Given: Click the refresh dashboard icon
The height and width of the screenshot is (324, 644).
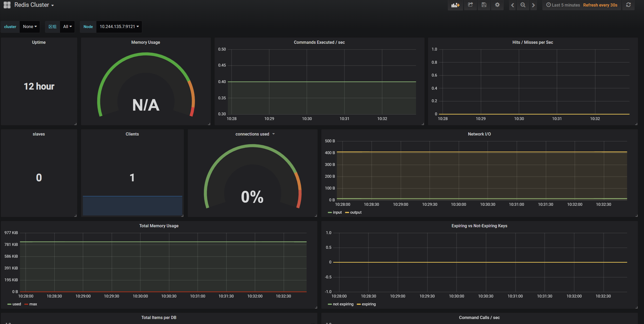Looking at the screenshot, I should click(628, 5).
